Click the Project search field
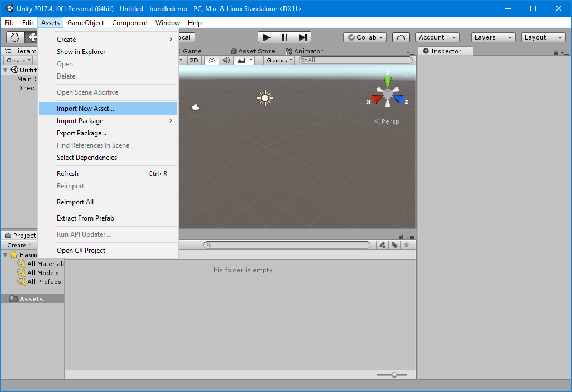572x392 pixels. tap(287, 245)
